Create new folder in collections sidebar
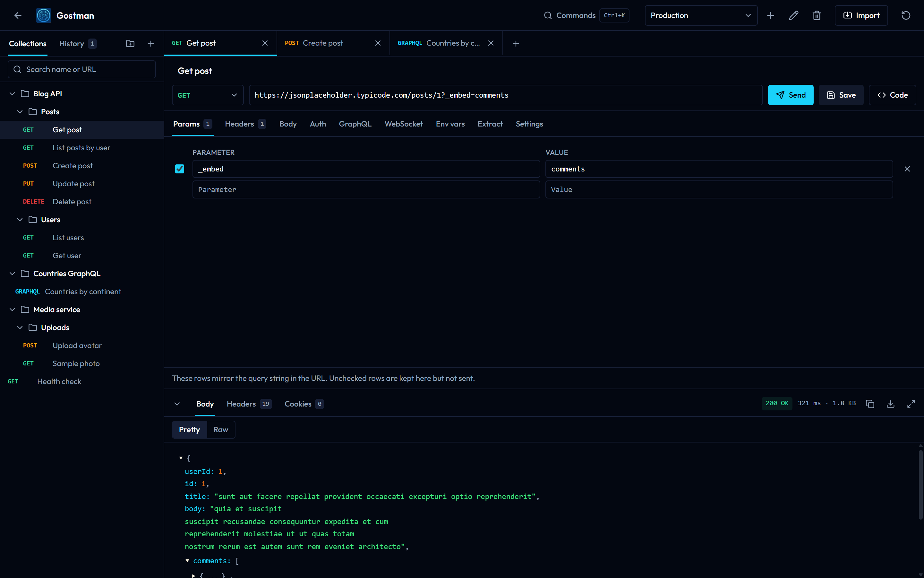The image size is (924, 578). 130,44
